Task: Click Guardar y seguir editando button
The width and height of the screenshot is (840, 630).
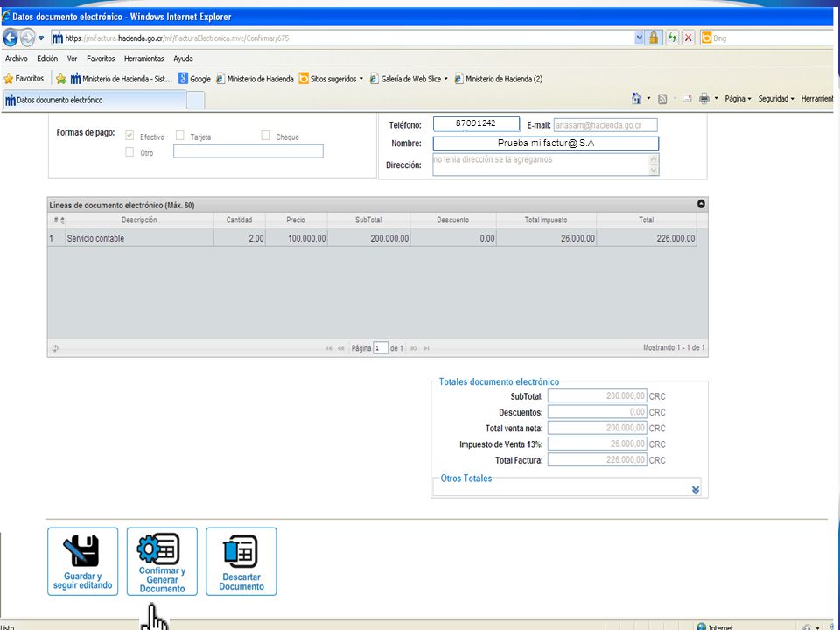Action: (82, 562)
